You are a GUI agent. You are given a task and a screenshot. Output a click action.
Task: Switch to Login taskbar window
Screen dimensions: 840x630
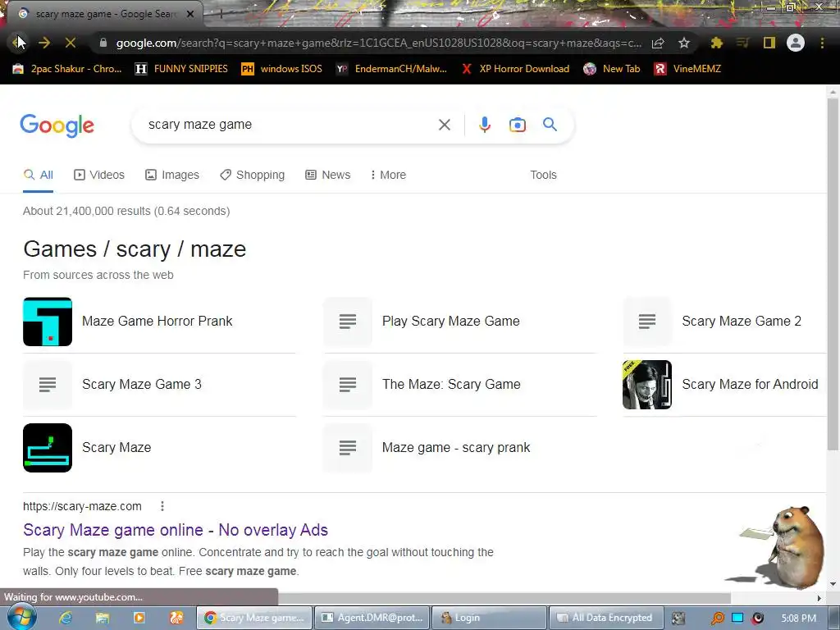coord(489,618)
